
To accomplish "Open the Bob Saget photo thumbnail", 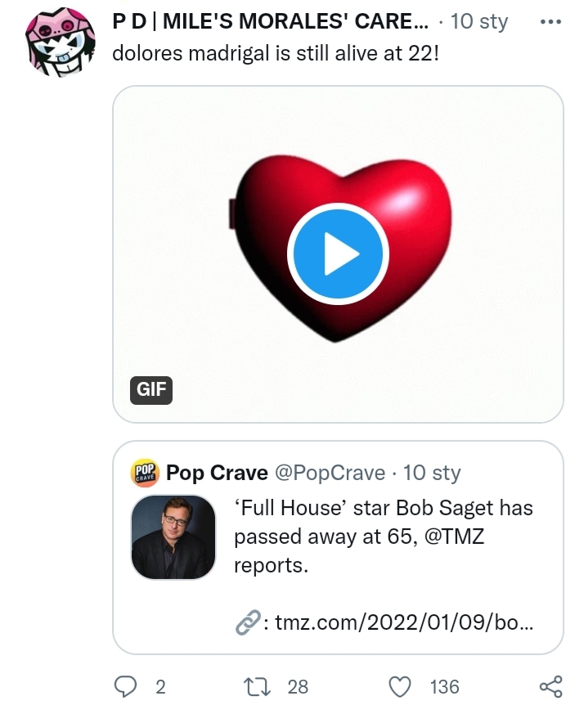I will pyautogui.click(x=173, y=537).
